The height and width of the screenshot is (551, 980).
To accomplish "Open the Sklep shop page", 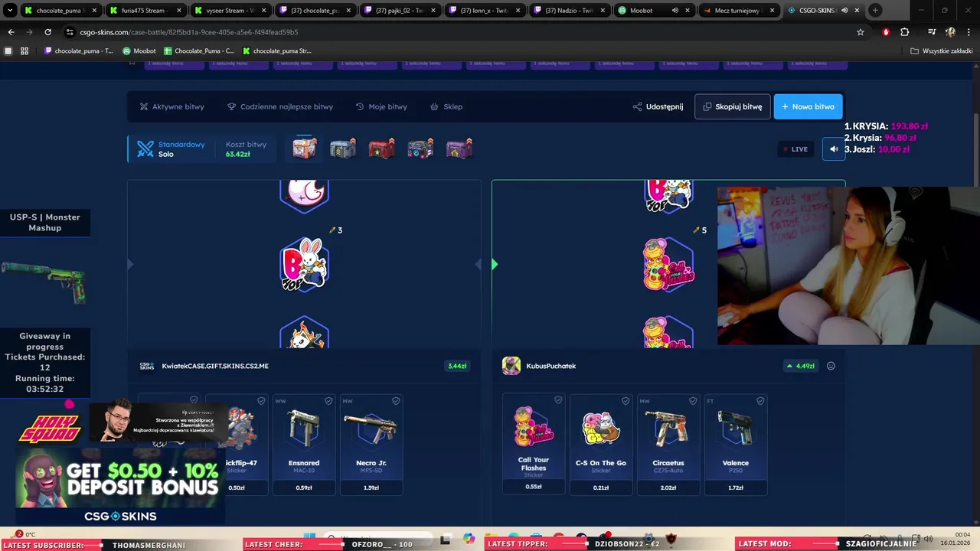I will point(446,106).
